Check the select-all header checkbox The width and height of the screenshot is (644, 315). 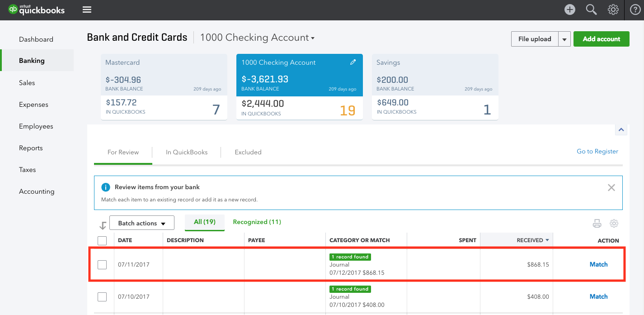[x=102, y=240]
